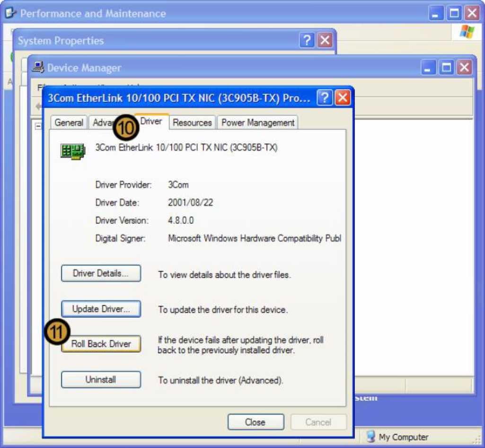Viewport: 485px width, 448px height.
Task: Minimize the Performance and Maintenance window
Action: point(436,13)
